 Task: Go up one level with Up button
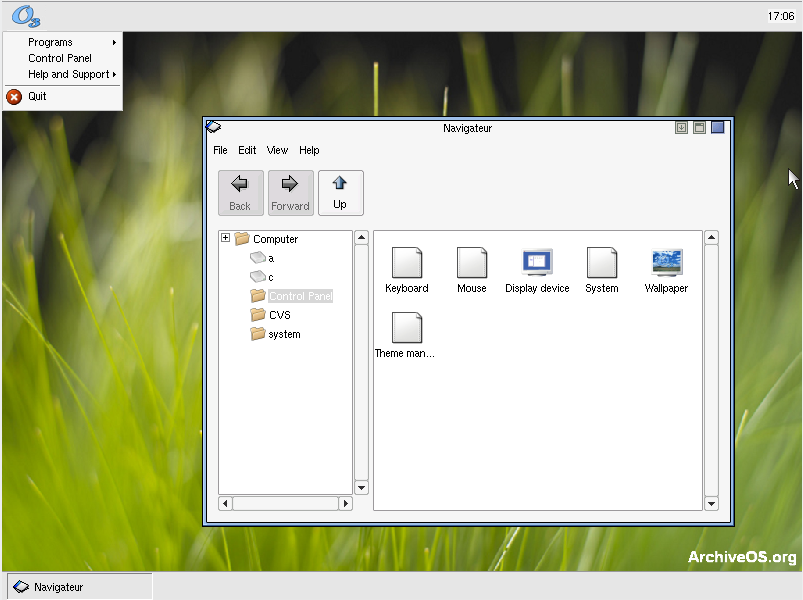point(341,192)
